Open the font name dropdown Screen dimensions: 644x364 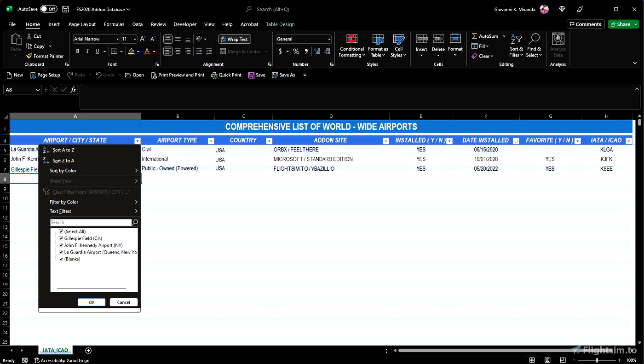click(x=117, y=39)
